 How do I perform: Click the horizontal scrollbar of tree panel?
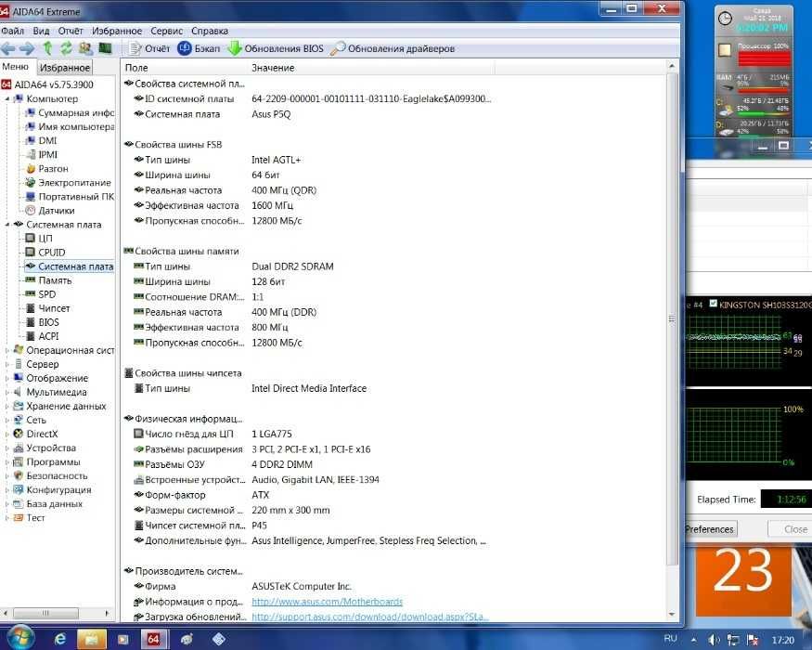click(45, 613)
